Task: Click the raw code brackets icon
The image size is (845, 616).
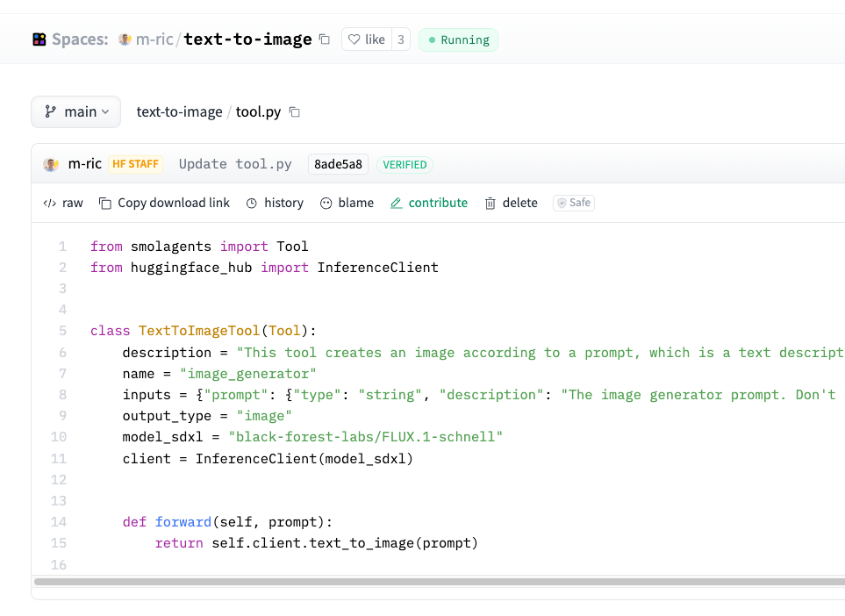Action: click(50, 204)
